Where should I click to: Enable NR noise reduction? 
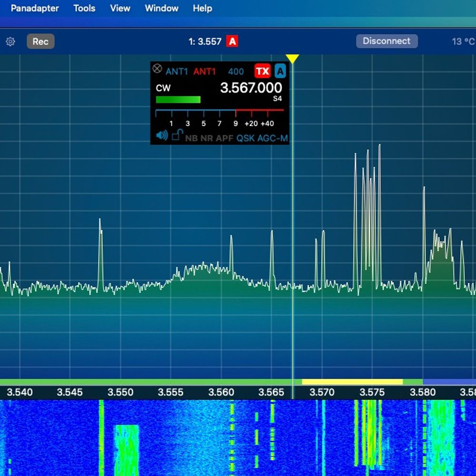click(207, 139)
